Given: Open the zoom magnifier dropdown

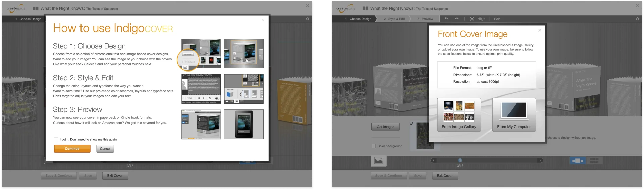Looking at the screenshot, I should (481, 19).
